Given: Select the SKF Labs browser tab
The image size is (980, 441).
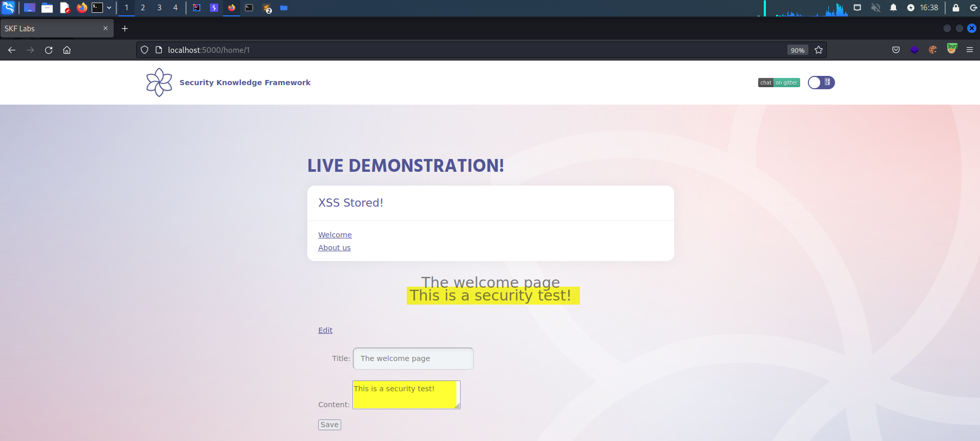Looking at the screenshot, I should click(x=56, y=28).
